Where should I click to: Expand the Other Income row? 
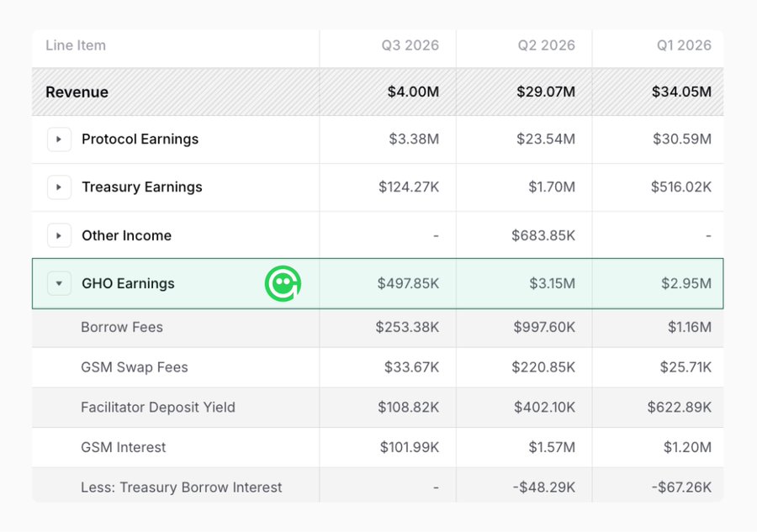tap(59, 235)
